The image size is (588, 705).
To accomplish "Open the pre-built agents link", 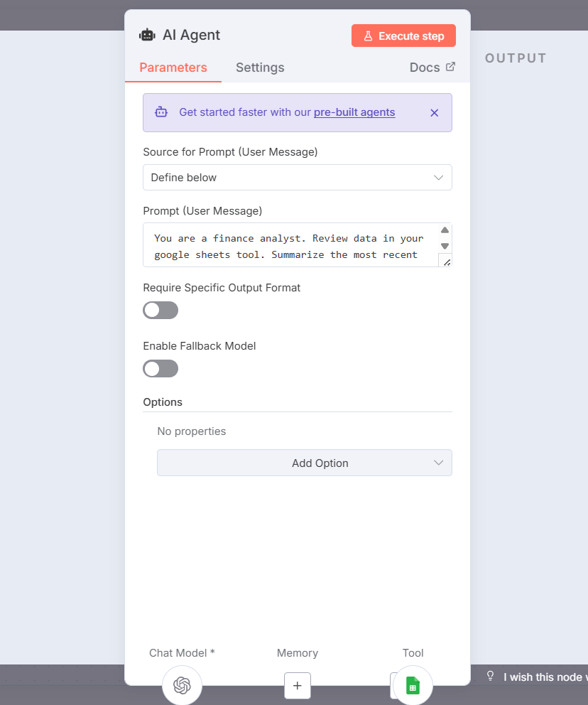I will point(354,112).
